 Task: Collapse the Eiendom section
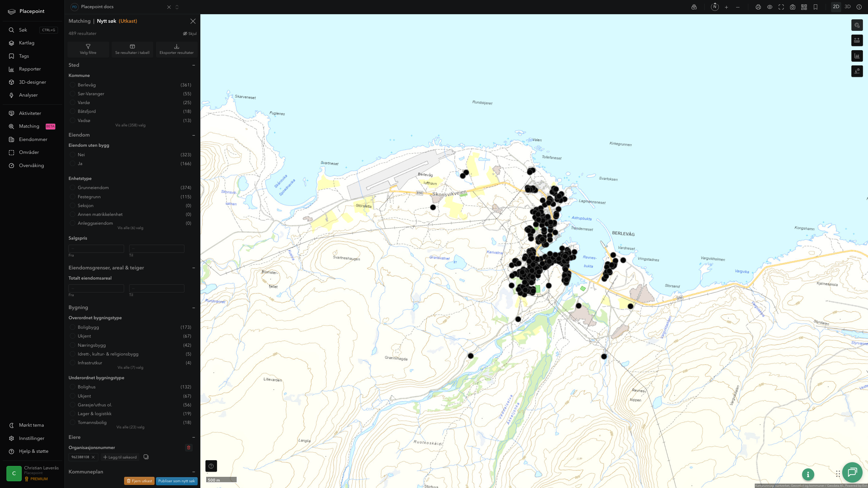(194, 135)
